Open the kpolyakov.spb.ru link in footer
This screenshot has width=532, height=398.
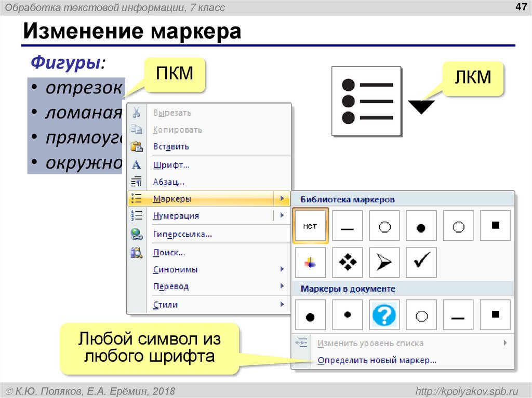point(467,391)
